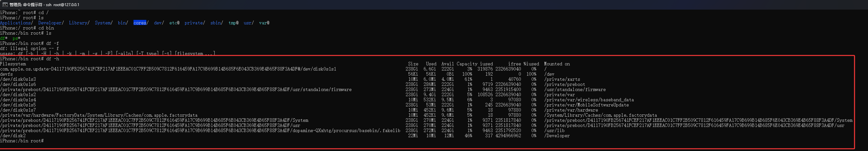This screenshot has width=868, height=151.
Task: Click the 'System/' directory entry
Action: 103,23
